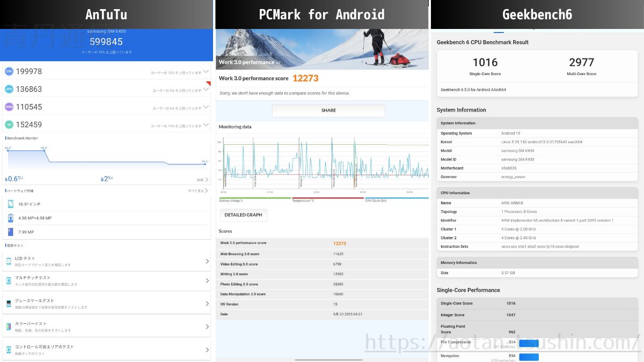Expand the UX 152459 score row chevron
The image size is (644, 362).
click(x=206, y=124)
